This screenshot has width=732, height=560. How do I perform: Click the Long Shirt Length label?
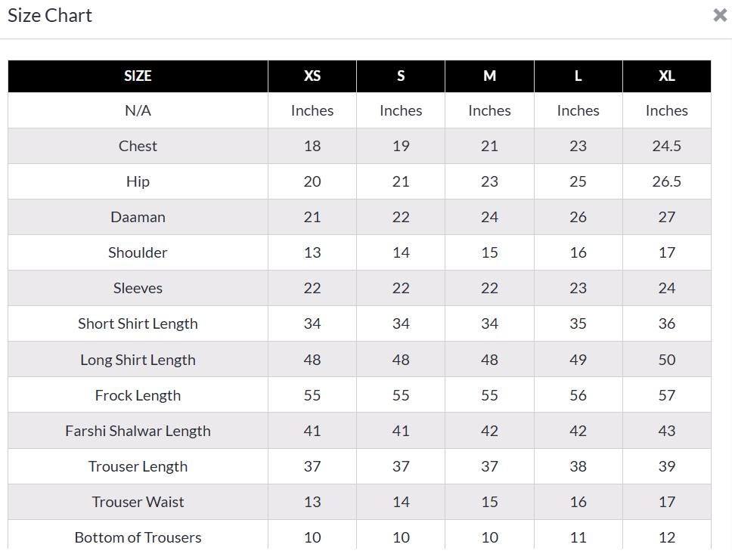[x=138, y=360]
